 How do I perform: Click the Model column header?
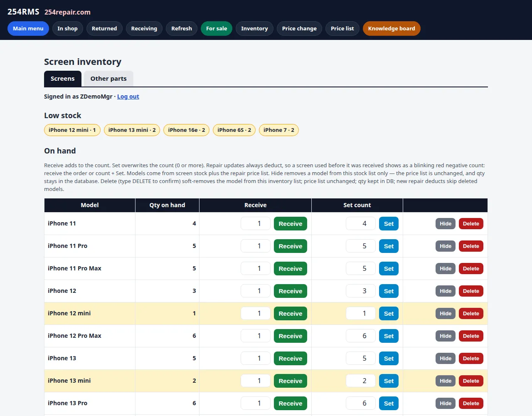tap(90, 205)
